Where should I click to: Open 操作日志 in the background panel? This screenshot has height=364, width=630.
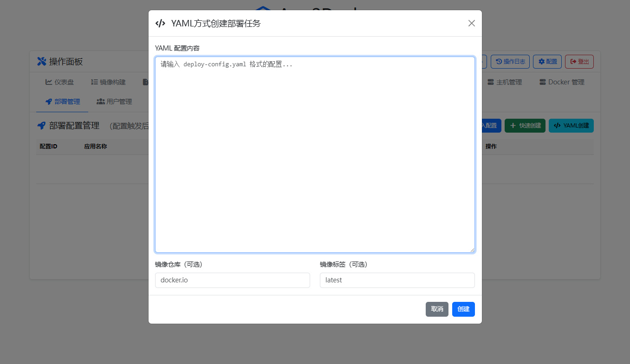[510, 62]
